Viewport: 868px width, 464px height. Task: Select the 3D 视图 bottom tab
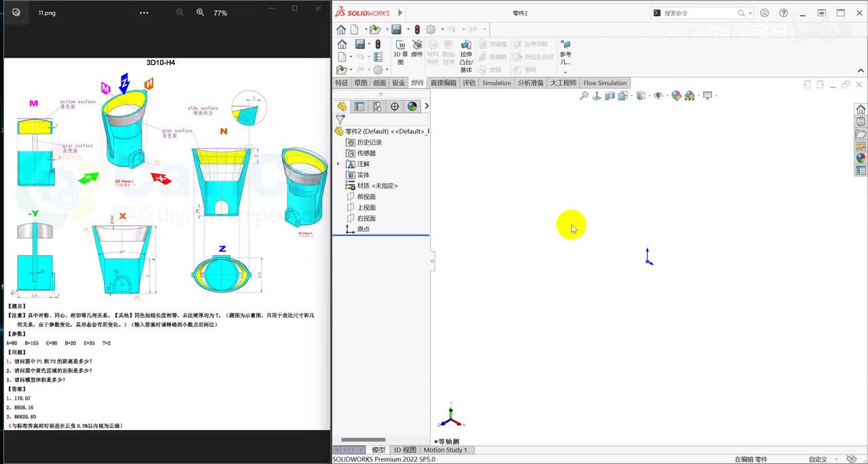405,450
